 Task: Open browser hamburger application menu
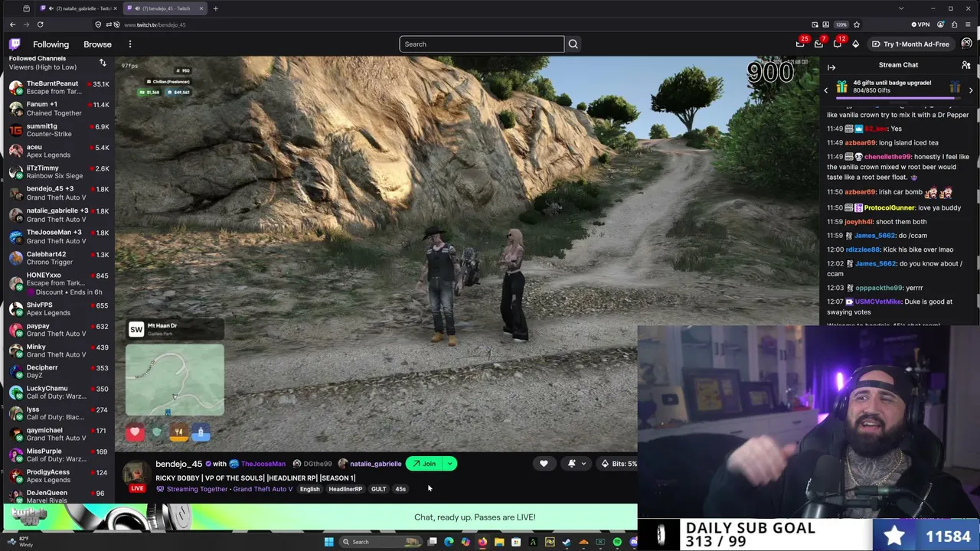point(968,24)
